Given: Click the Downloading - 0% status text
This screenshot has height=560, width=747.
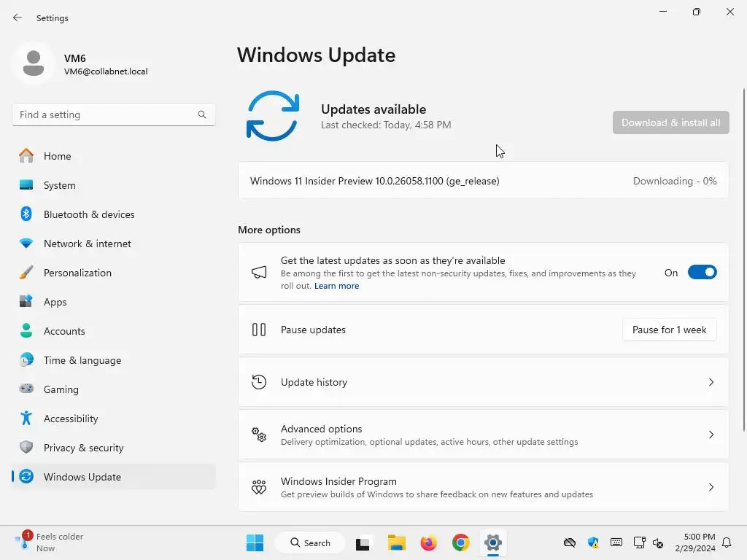Looking at the screenshot, I should coord(675,181).
